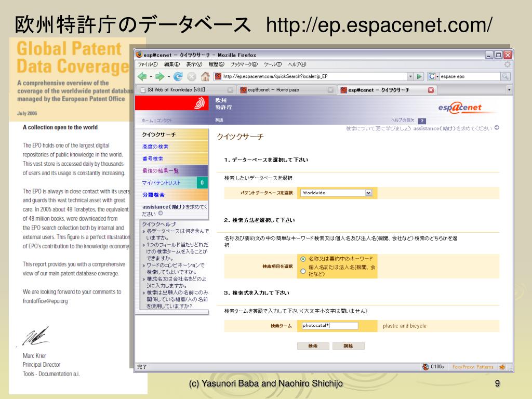Click the コンタクト link in the header
Image resolution: width=532 pixels, height=399 pixels.
pyautogui.click(x=164, y=121)
